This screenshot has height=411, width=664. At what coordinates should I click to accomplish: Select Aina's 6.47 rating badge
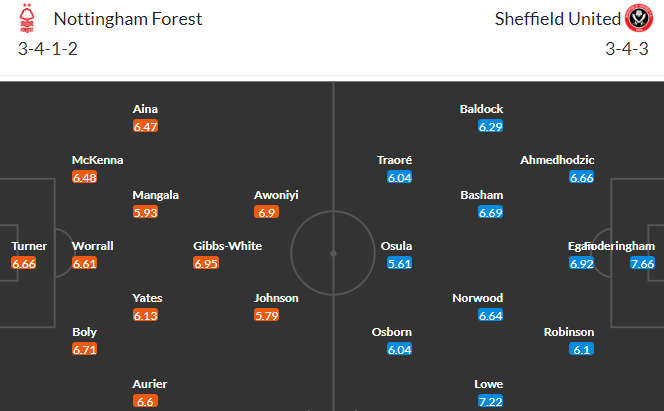145,126
